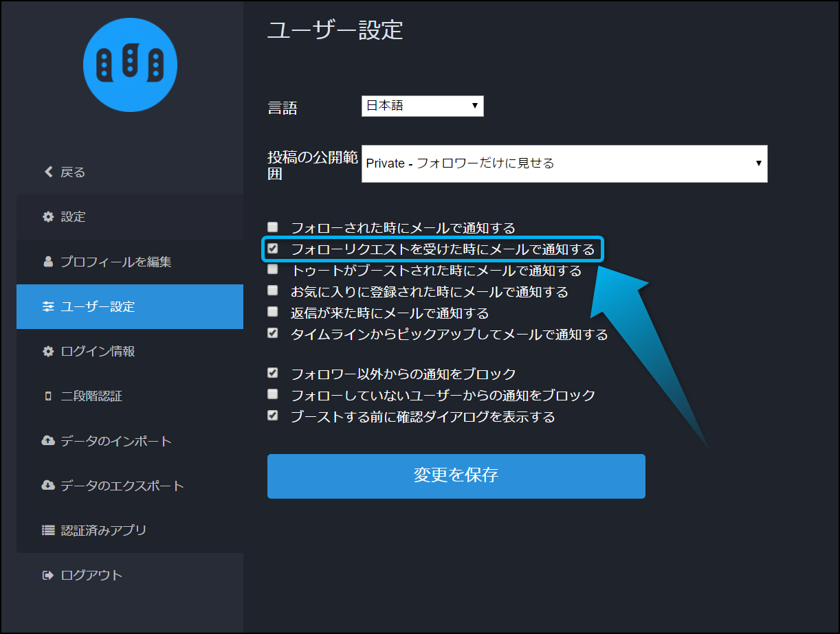Click the cloud download icon for データのエクスポート
The width and height of the screenshot is (840, 634).
pyautogui.click(x=48, y=486)
